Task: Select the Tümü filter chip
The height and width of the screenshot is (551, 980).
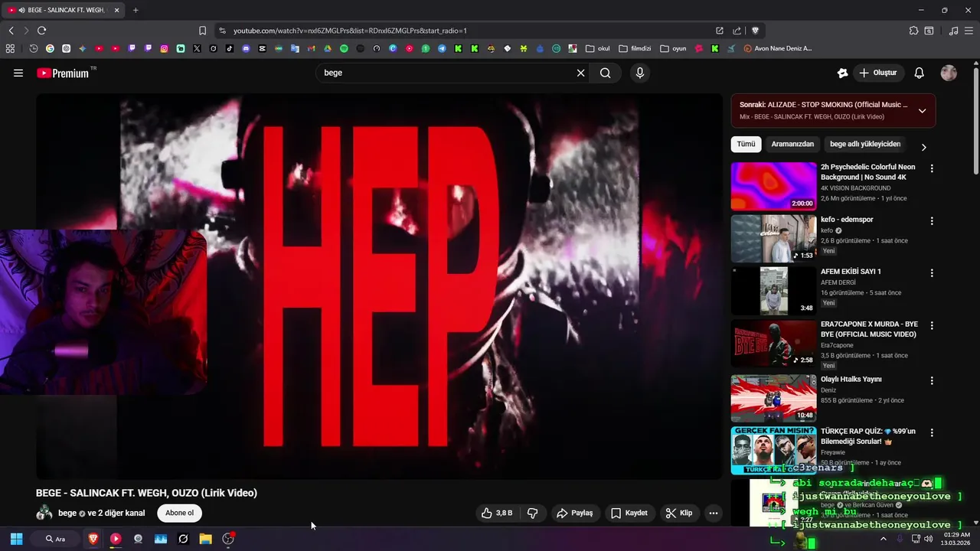Action: tap(746, 144)
